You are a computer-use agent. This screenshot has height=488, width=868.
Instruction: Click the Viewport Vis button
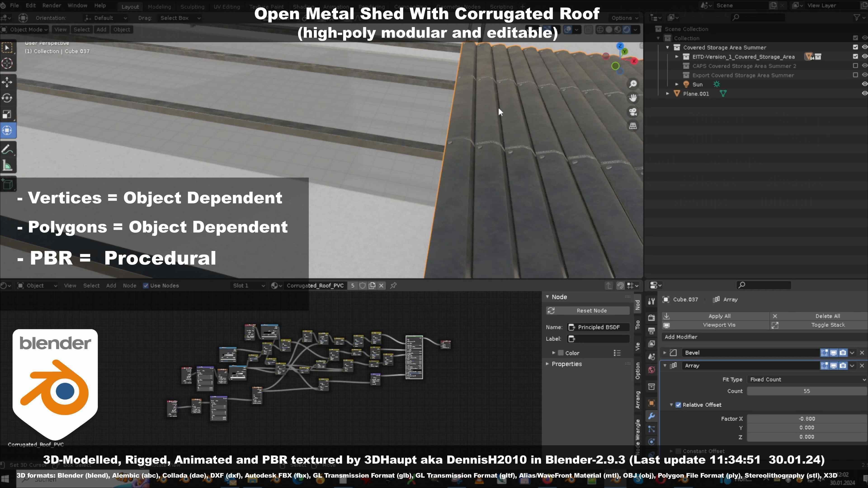coord(716,325)
